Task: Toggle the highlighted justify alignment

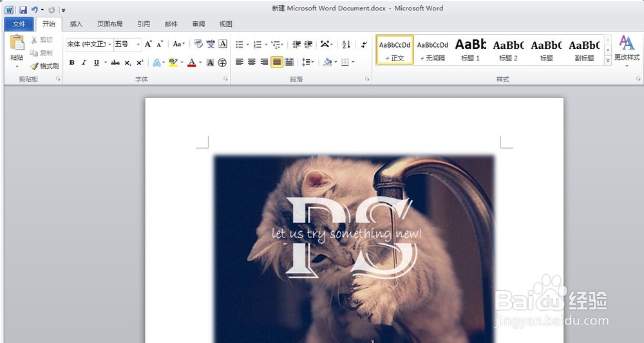Action: (x=277, y=62)
